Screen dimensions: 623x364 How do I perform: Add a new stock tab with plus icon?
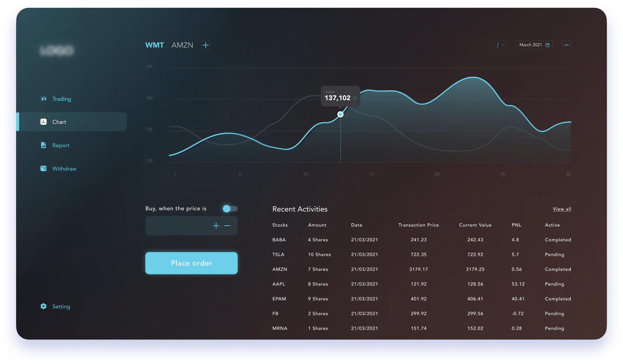[x=205, y=45]
